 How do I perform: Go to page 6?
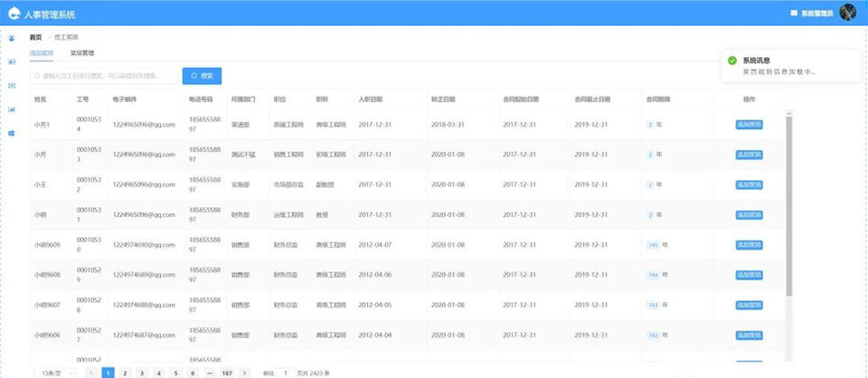point(193,373)
